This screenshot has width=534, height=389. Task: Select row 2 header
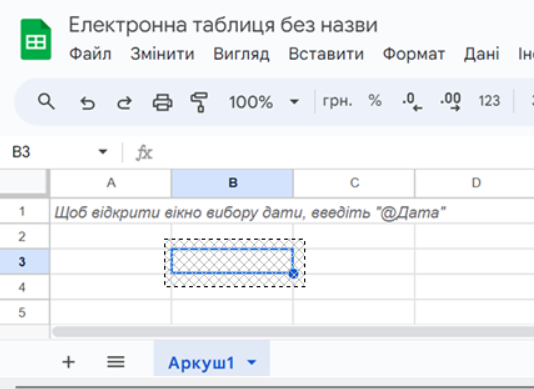pos(24,236)
